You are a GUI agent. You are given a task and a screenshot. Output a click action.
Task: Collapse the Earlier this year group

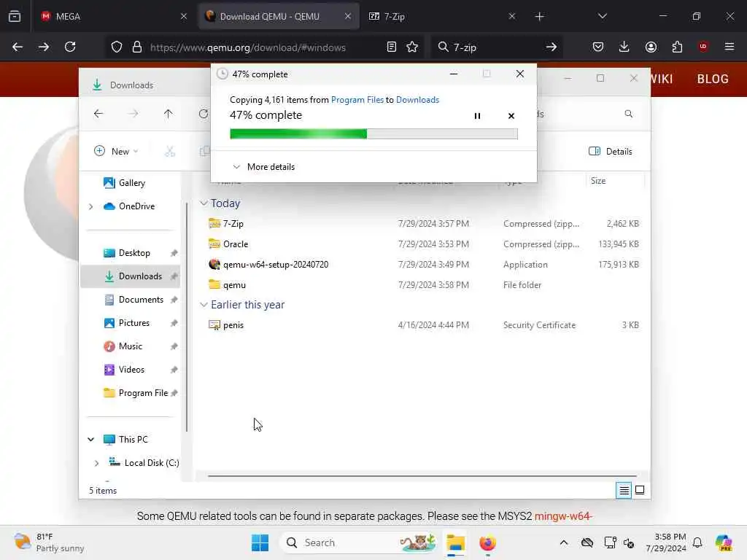[x=204, y=305]
